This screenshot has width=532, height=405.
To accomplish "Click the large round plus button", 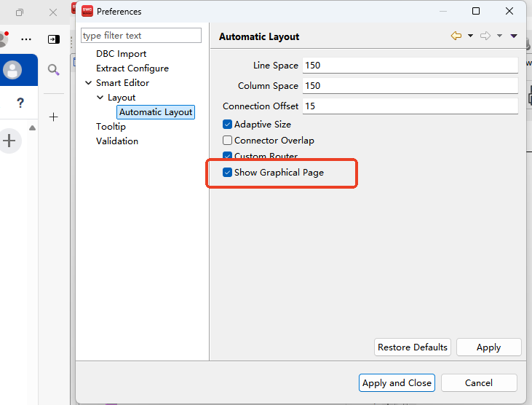I will point(9,141).
